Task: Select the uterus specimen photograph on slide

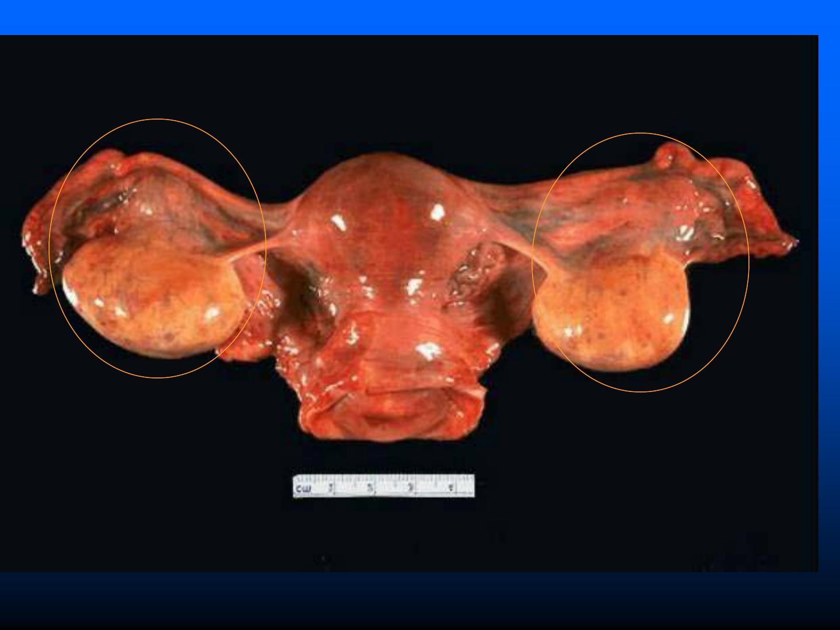Action: click(409, 303)
